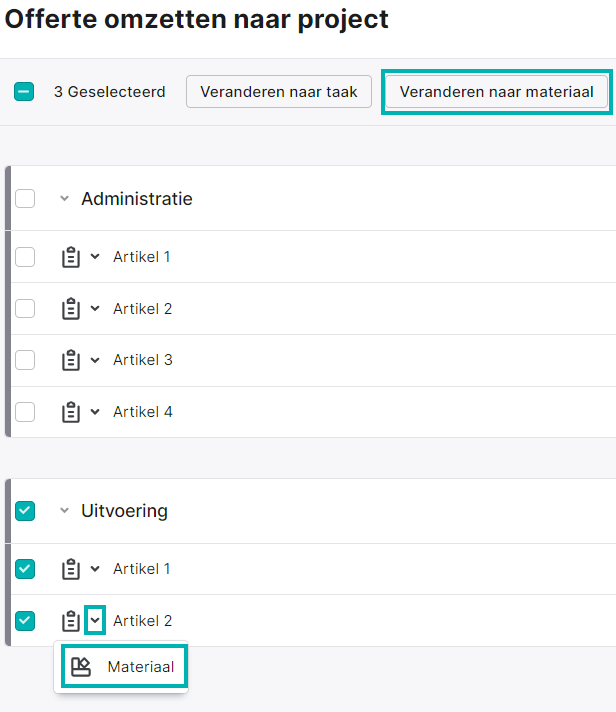
Task: Click the task clipboard icon of Administratie Artikel 3
Action: coord(71,360)
